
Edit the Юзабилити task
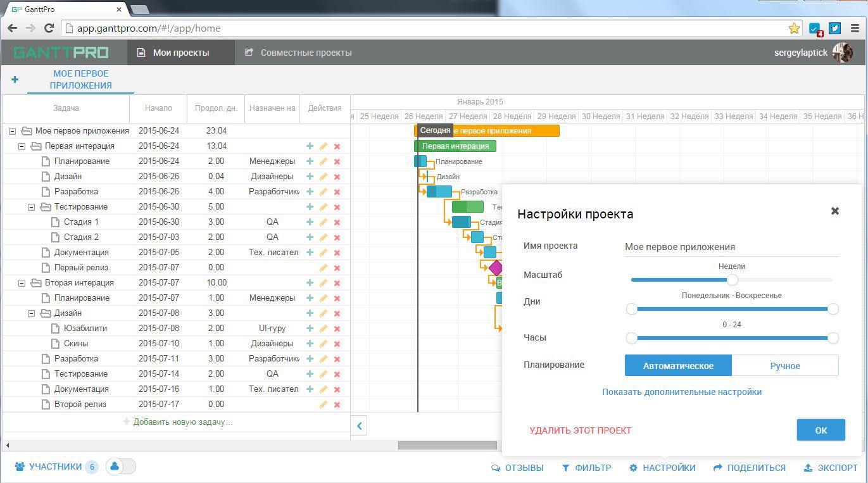click(324, 329)
